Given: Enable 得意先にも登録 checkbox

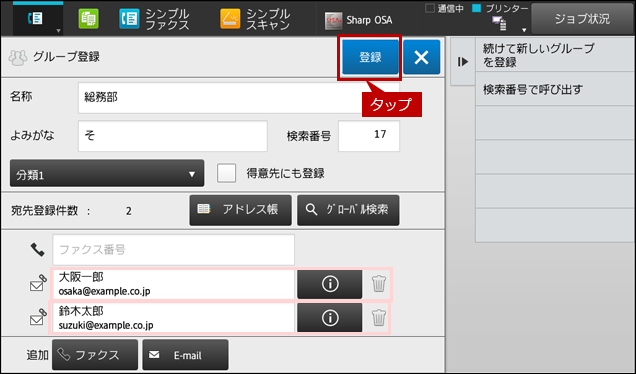Looking at the screenshot, I should click(x=226, y=173).
